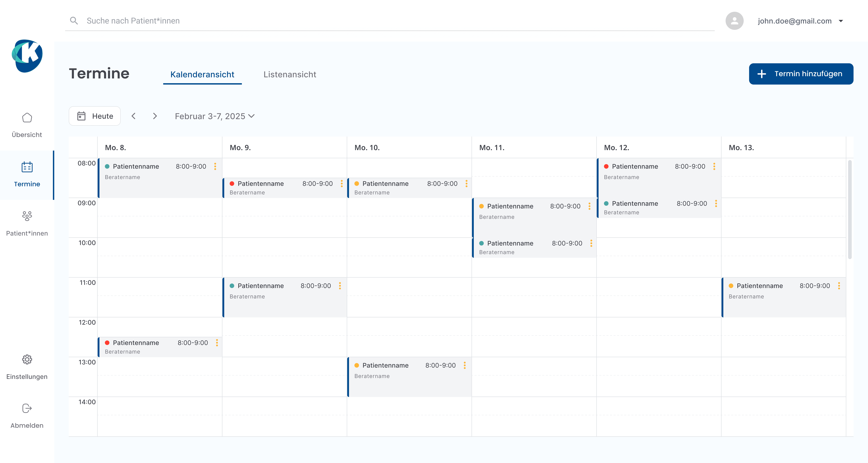The height and width of the screenshot is (463, 868).
Task: Click the Heute button
Action: tap(95, 116)
